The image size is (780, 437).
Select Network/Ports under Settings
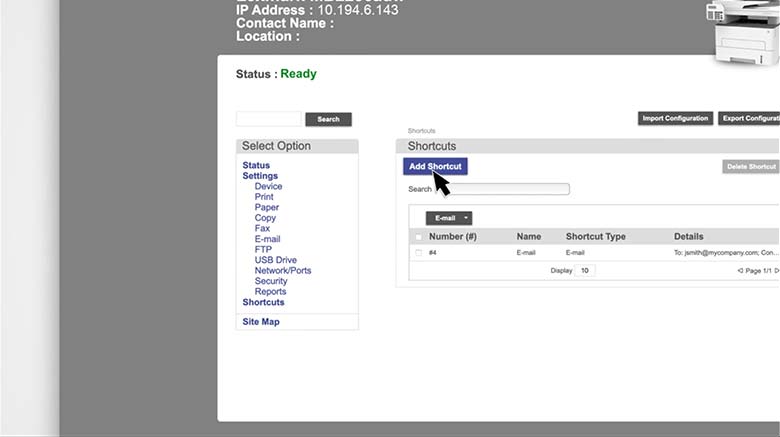[282, 271]
